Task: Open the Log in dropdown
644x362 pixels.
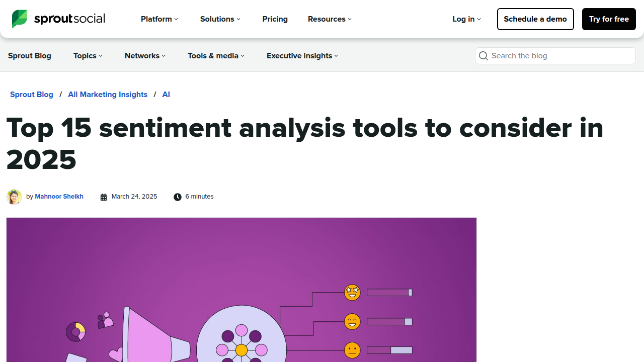Action: [x=466, y=19]
